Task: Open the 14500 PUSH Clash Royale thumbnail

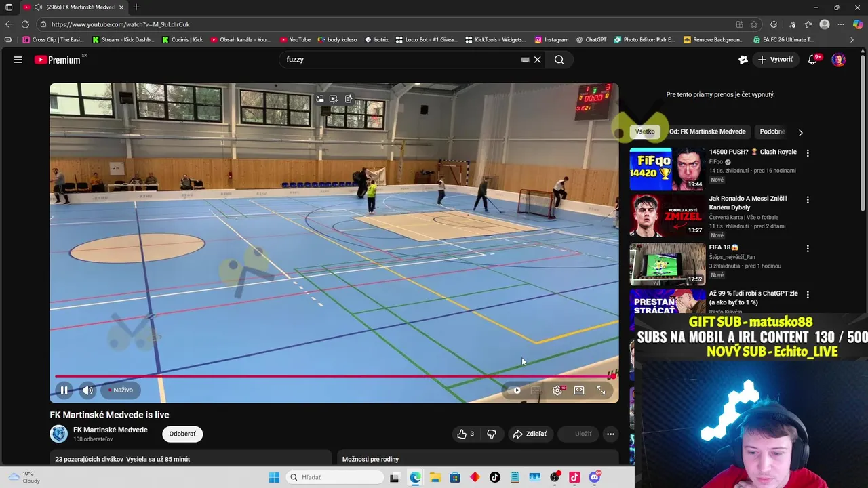Action: coord(667,169)
